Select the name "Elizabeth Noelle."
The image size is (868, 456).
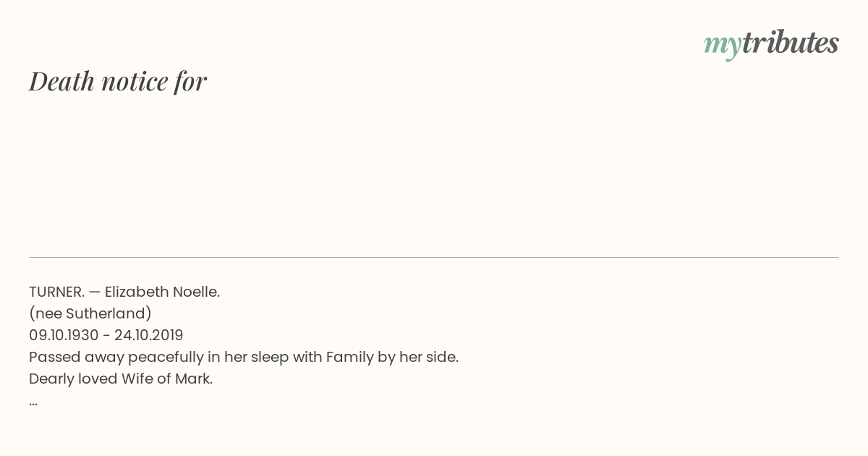[x=162, y=292]
